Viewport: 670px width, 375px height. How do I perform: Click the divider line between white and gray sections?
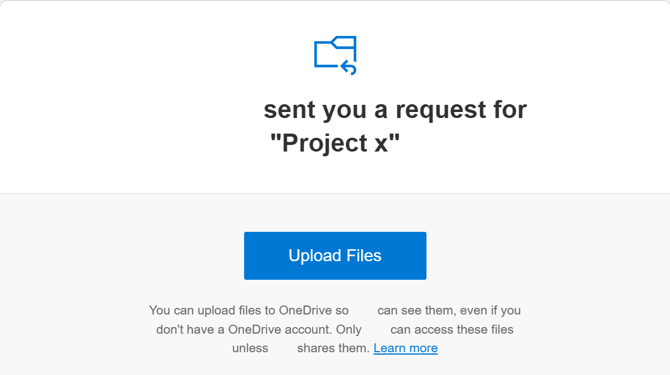tap(335, 193)
